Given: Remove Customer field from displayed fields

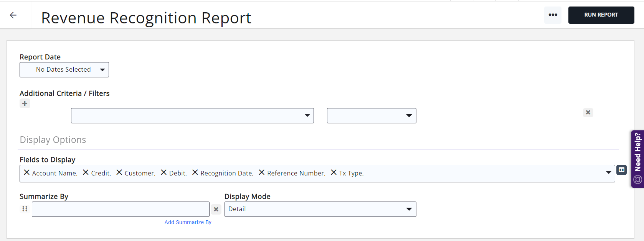Looking at the screenshot, I should (119, 173).
